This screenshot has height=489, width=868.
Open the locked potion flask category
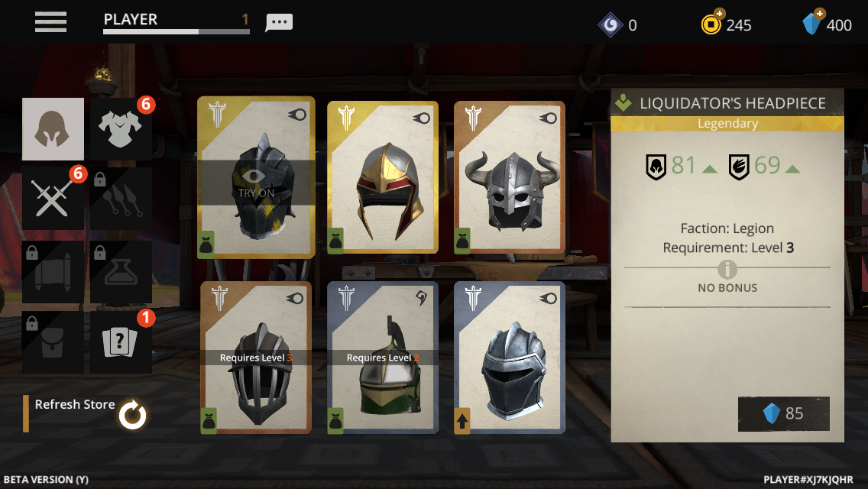click(121, 271)
